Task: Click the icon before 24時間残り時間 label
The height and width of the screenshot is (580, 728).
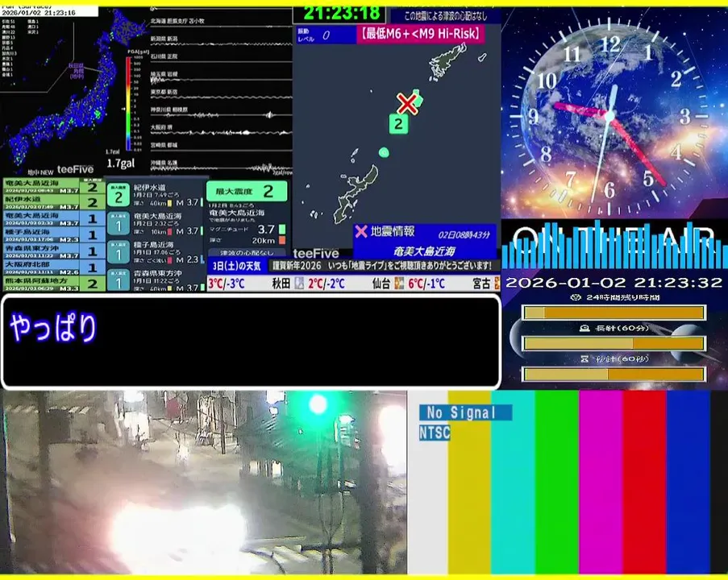Action: (576, 297)
